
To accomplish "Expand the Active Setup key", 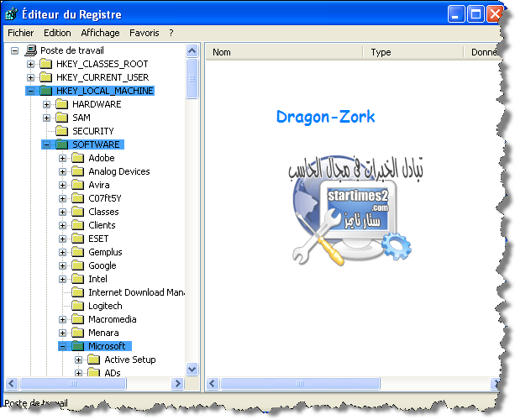I will click(78, 360).
